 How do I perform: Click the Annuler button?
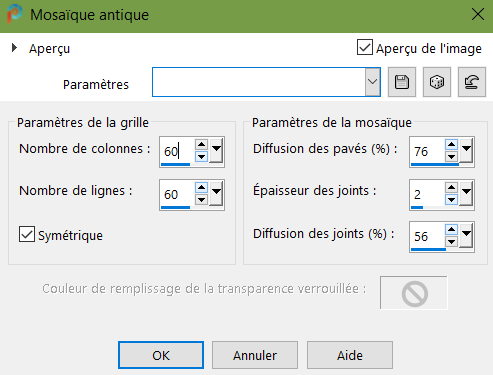pos(255,355)
